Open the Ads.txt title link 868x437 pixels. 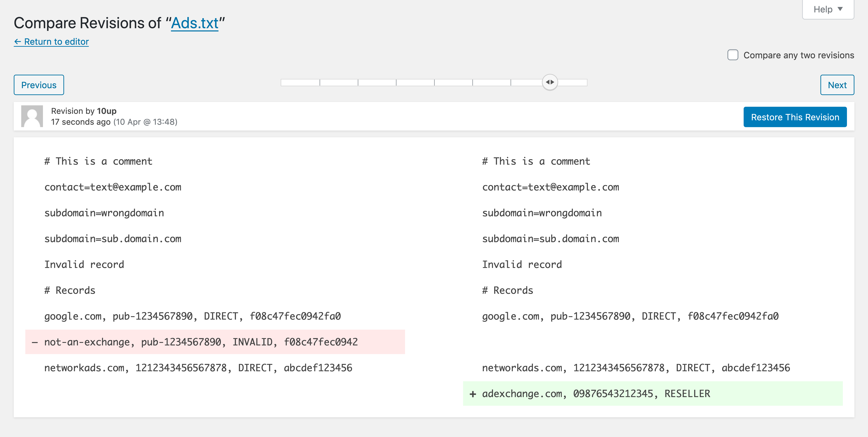(x=194, y=23)
